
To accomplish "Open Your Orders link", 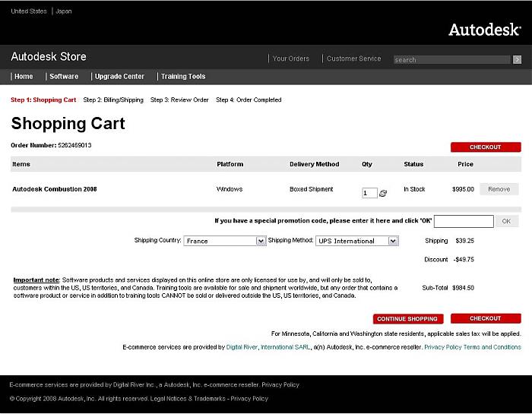I will (291, 58).
